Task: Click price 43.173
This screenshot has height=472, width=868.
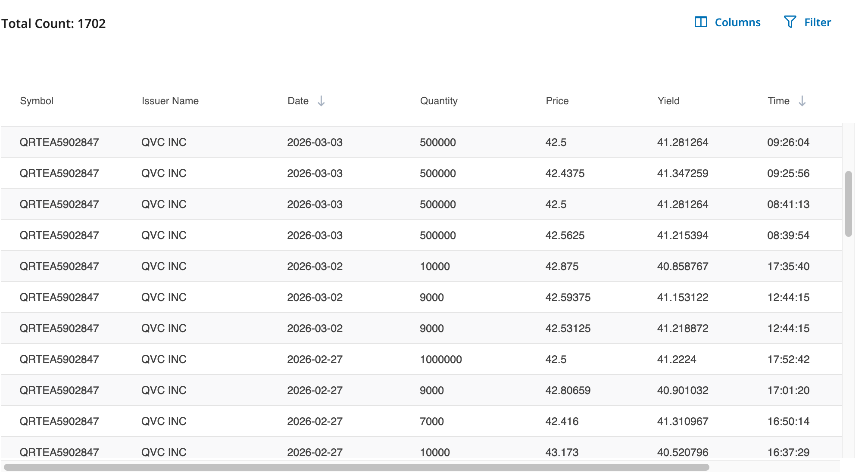Action: 562,452
